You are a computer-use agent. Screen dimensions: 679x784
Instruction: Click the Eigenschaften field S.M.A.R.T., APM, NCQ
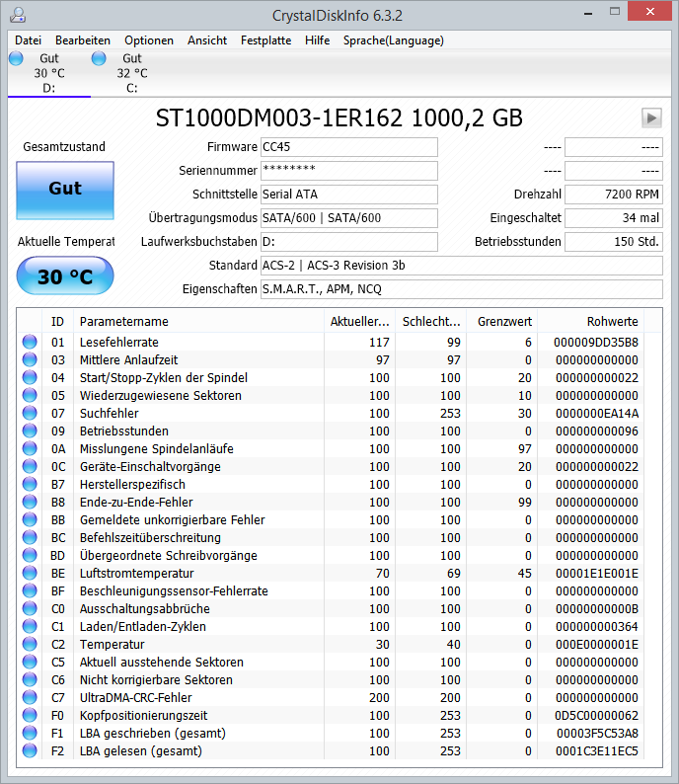(462, 289)
